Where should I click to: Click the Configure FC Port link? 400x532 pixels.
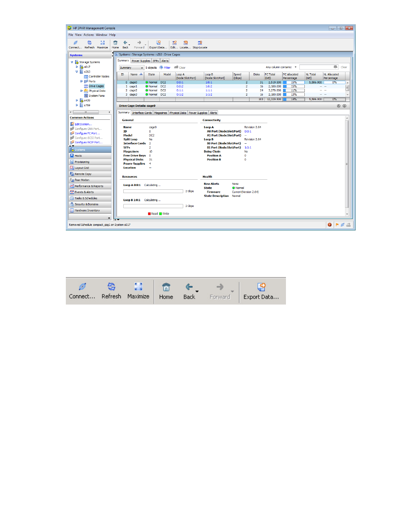click(87, 133)
